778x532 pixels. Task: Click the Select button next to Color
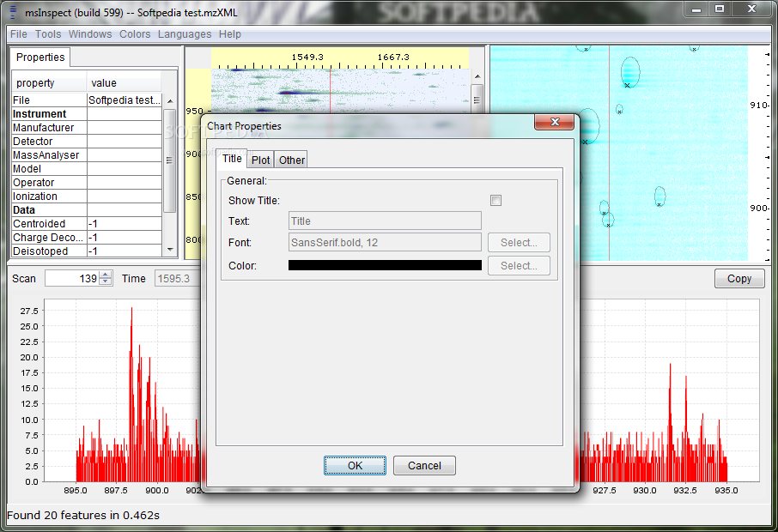519,266
